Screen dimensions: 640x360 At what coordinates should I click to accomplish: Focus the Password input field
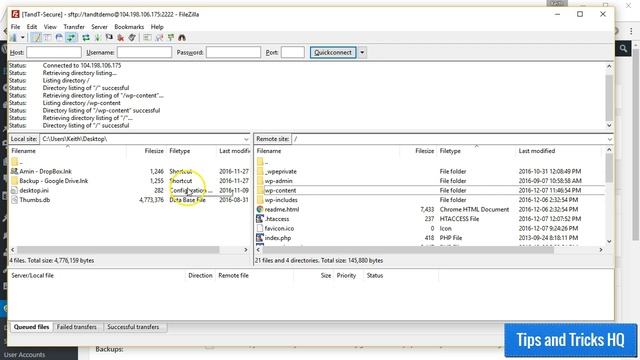point(233,52)
